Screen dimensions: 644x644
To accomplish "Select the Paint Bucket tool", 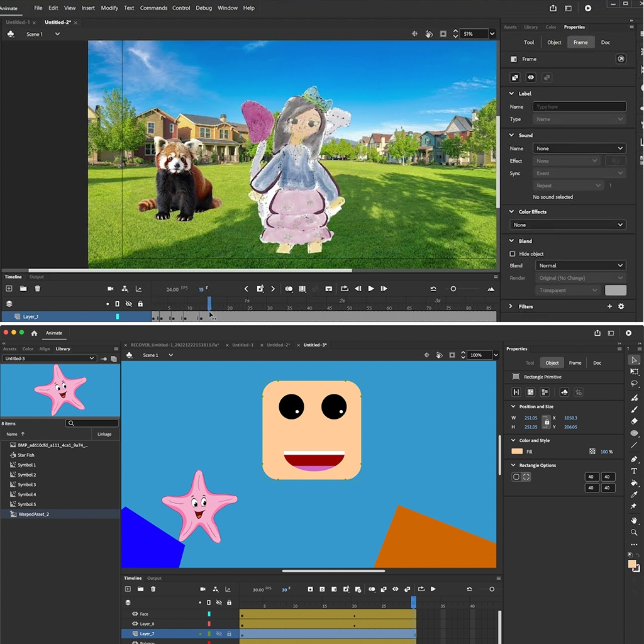I will point(634,482).
